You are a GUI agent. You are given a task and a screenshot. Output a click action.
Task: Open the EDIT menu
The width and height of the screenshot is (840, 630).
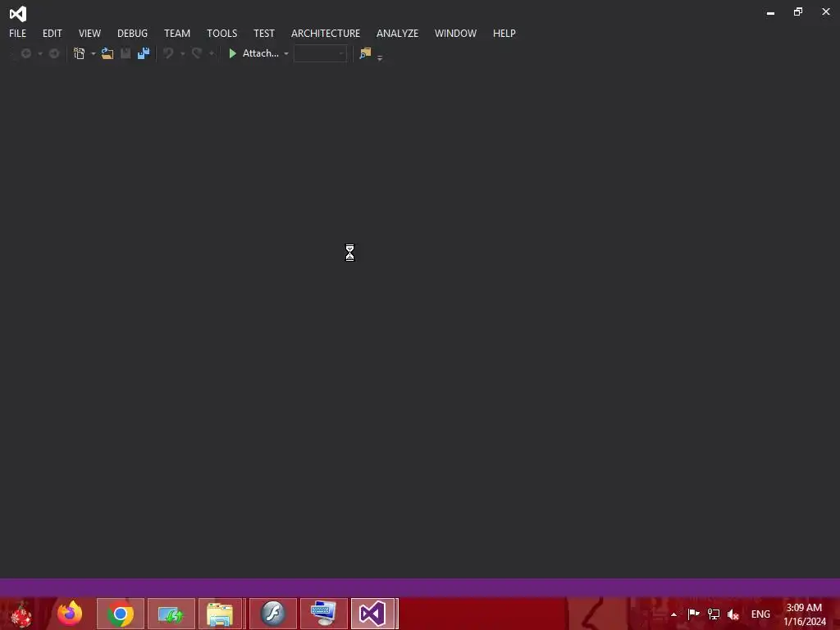pyautogui.click(x=52, y=33)
